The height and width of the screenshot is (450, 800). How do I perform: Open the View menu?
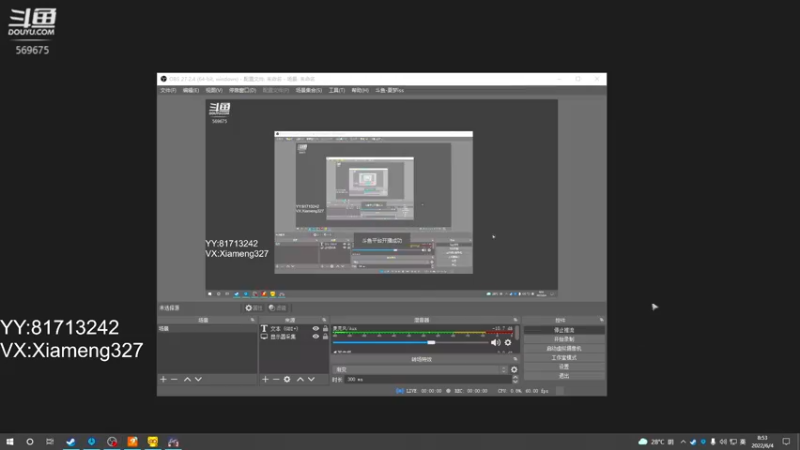pos(214,90)
